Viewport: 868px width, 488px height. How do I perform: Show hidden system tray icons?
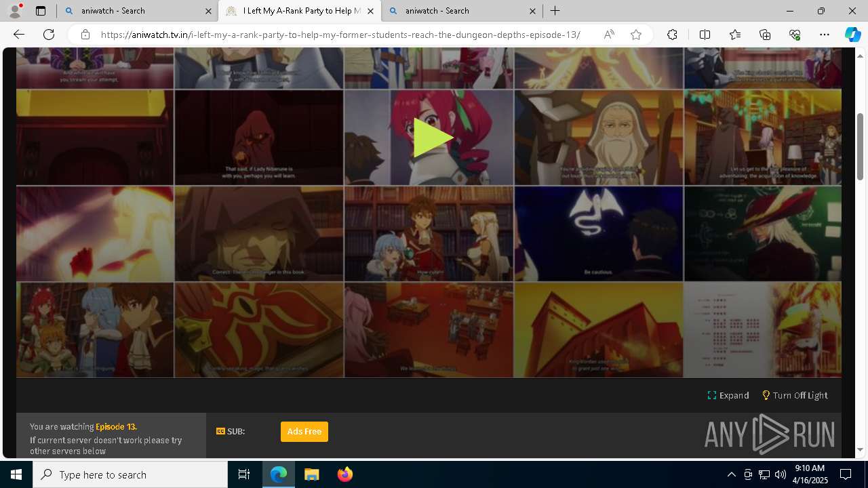pos(731,474)
